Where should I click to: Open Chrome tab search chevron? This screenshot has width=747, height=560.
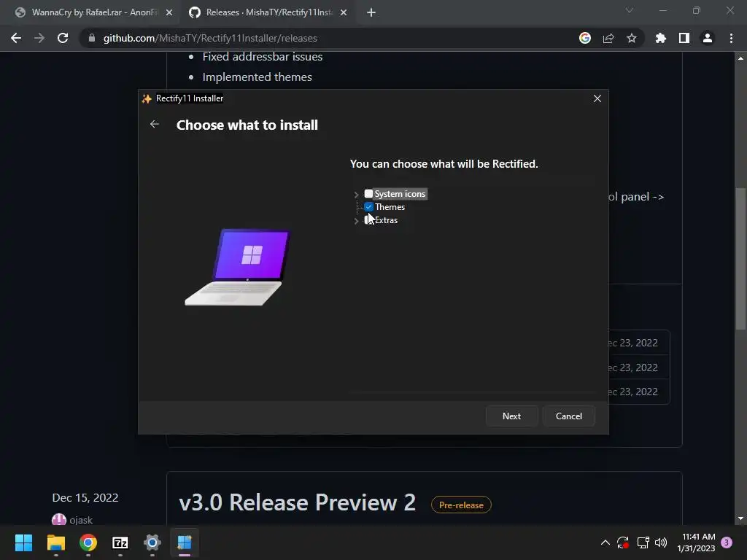(630, 10)
